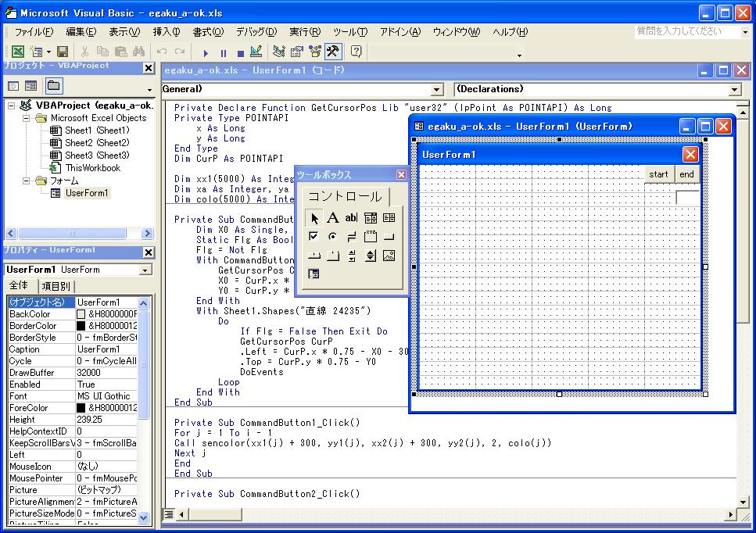
Task: Pick the ComboBox tool in toolbox
Action: (371, 218)
